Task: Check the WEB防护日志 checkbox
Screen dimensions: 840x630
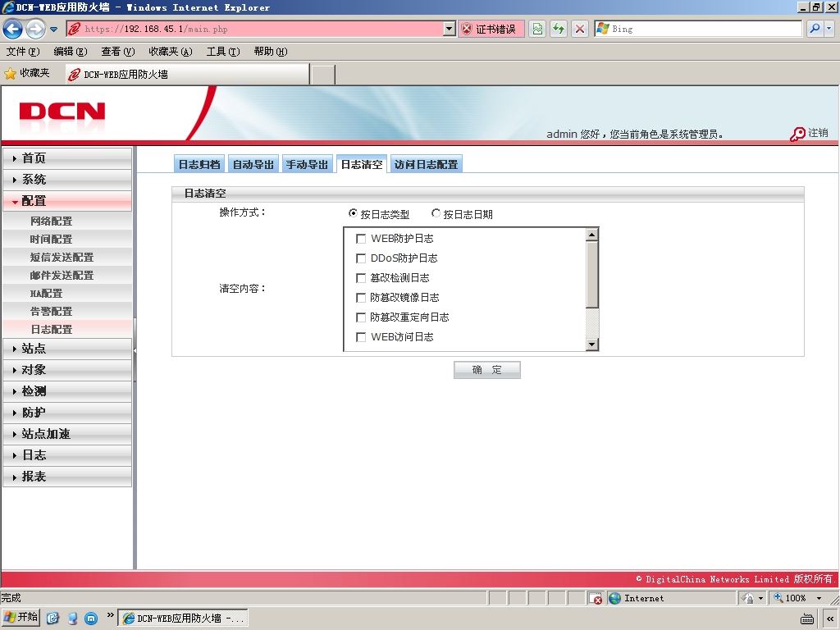Action: [361, 239]
